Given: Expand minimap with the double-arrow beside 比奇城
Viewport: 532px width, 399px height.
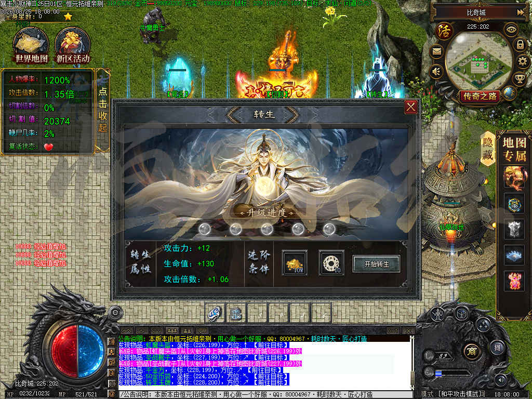Looking at the screenshot, I should (x=521, y=12).
